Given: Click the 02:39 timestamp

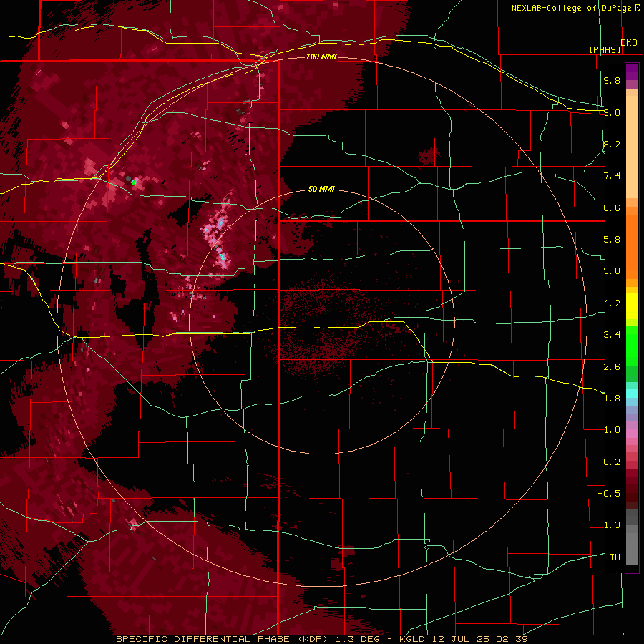Looking at the screenshot, I should tap(512, 639).
